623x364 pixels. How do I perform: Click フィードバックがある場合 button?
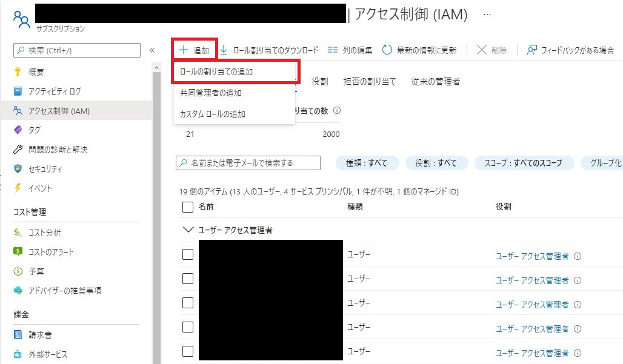click(570, 50)
